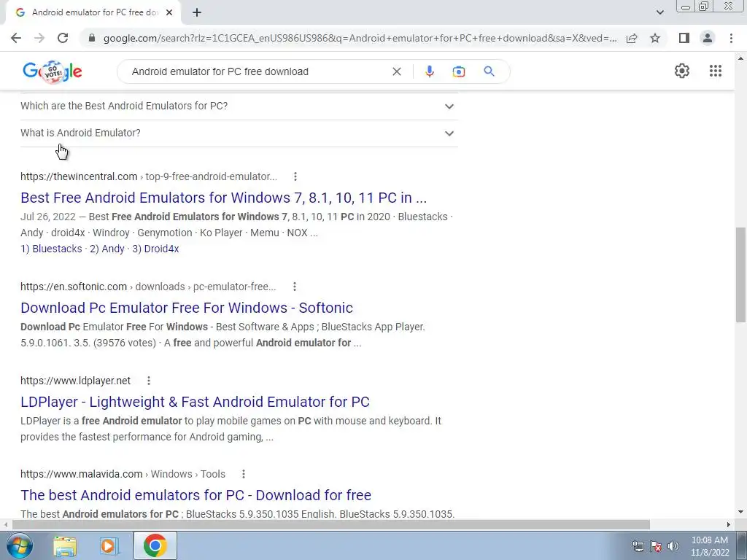Image resolution: width=747 pixels, height=560 pixels.
Task: Jump to '2) Andy' sitelink
Action: [x=107, y=249]
